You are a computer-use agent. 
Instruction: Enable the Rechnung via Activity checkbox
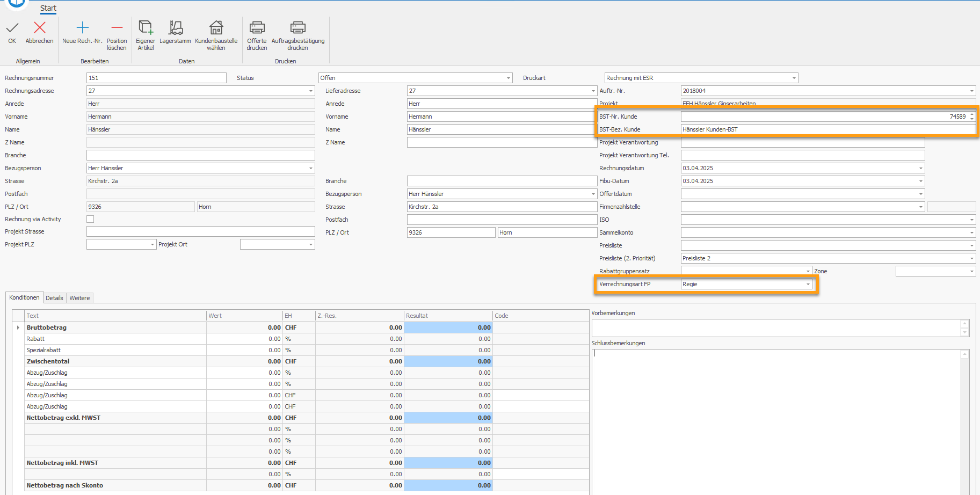90,219
